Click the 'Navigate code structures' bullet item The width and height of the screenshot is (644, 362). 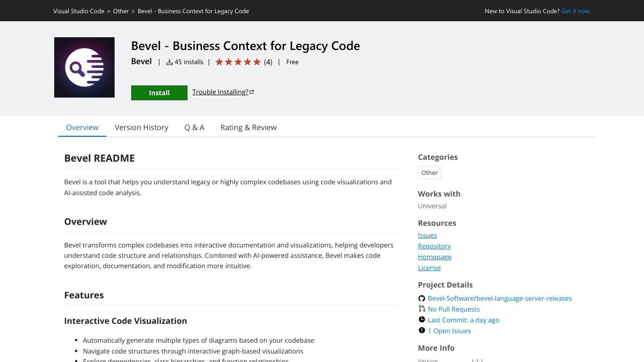[193, 351]
